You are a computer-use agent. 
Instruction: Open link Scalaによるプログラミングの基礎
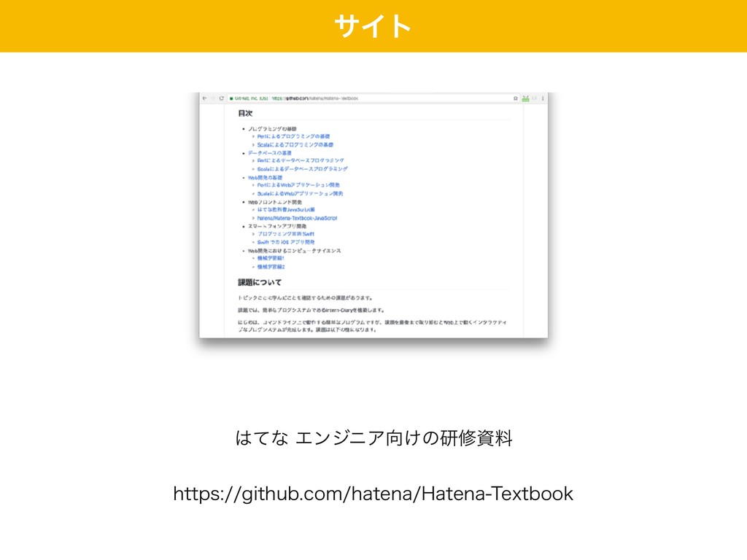[295, 145]
